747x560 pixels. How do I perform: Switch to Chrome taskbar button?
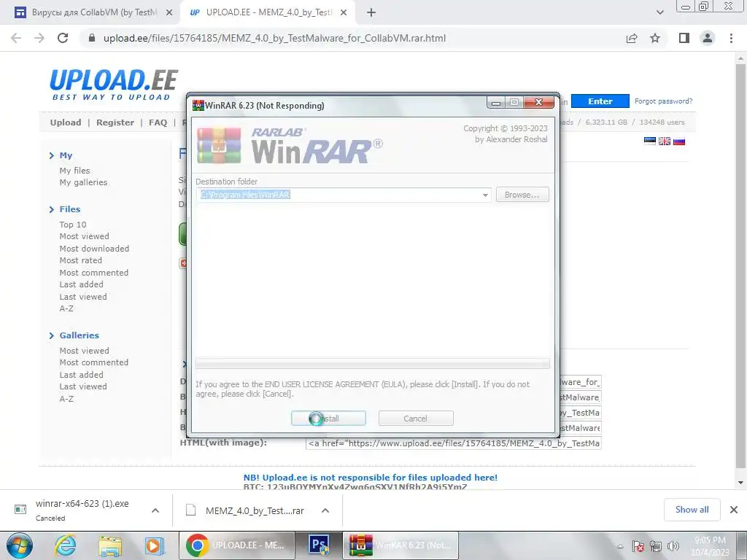[x=236, y=545]
